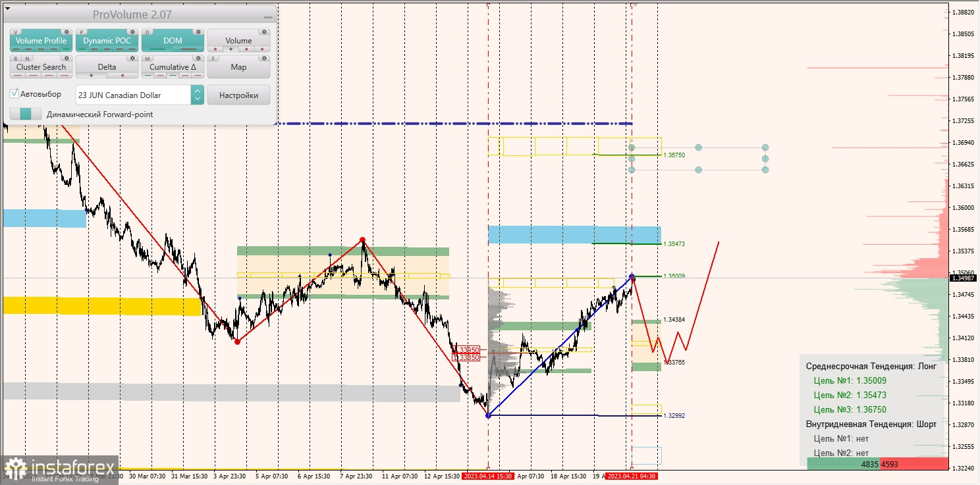980x485 pixels.
Task: Click the N hotkey badge on Cluster Search
Action: [27, 59]
